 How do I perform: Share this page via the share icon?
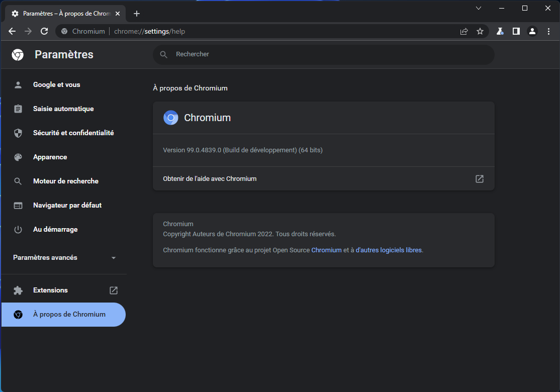pyautogui.click(x=464, y=32)
